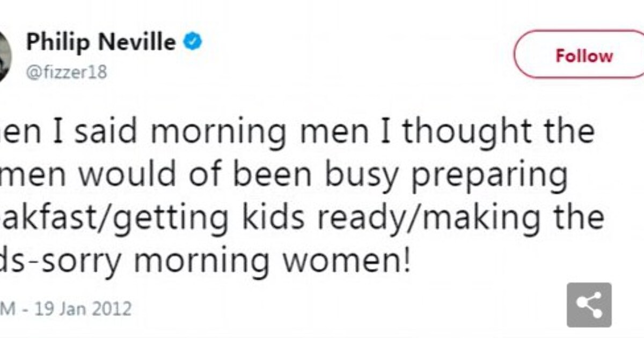Screen dimensions: 644x338
Task: Open Philip Neville's profile name
Action: tap(101, 42)
